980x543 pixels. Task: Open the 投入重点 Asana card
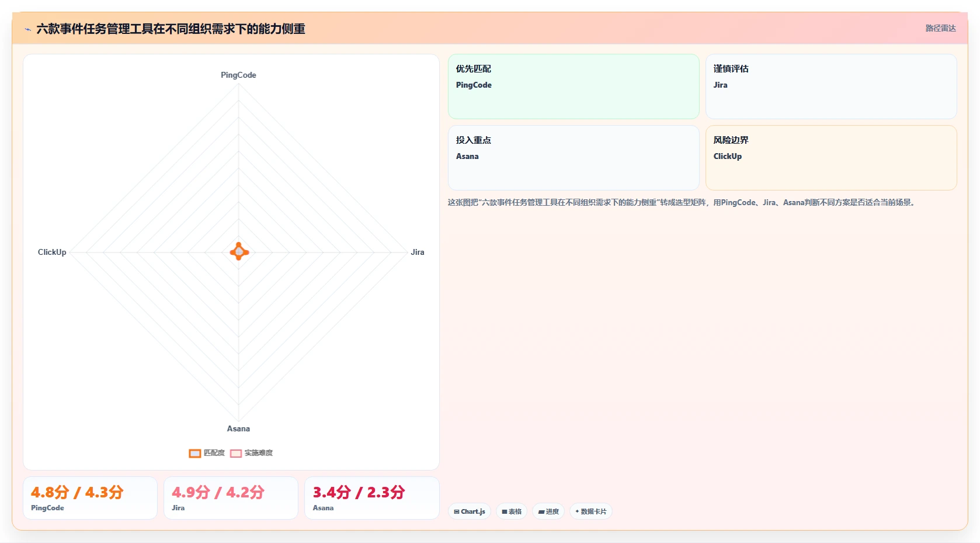point(574,158)
